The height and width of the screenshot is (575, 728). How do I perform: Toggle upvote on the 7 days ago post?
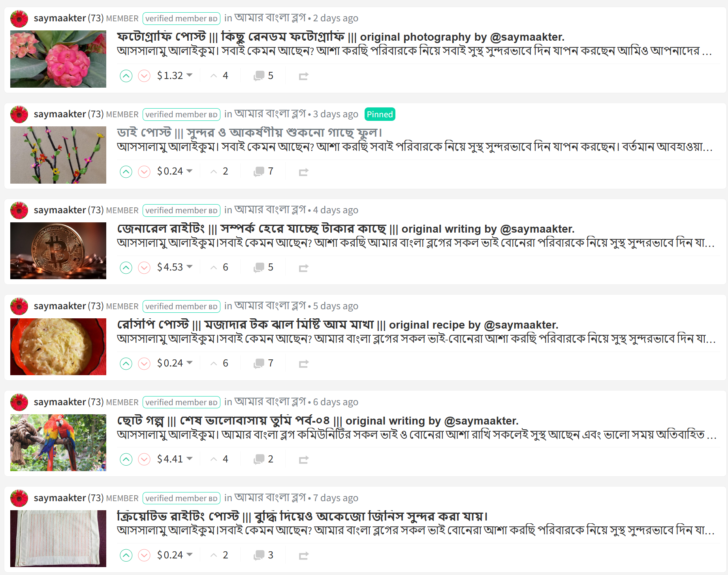126,555
